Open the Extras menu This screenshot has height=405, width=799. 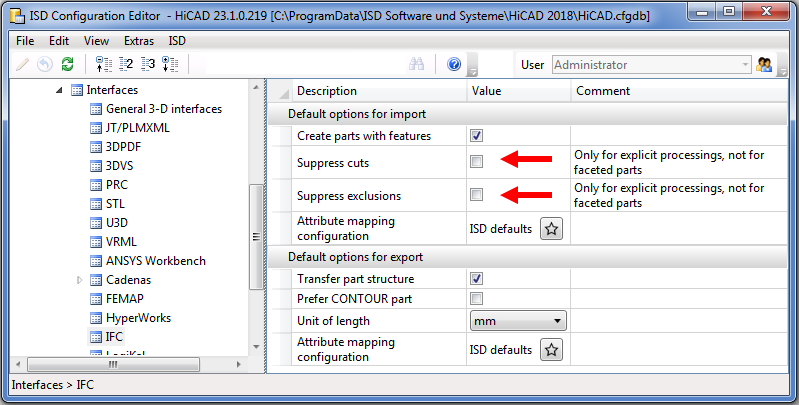point(139,41)
